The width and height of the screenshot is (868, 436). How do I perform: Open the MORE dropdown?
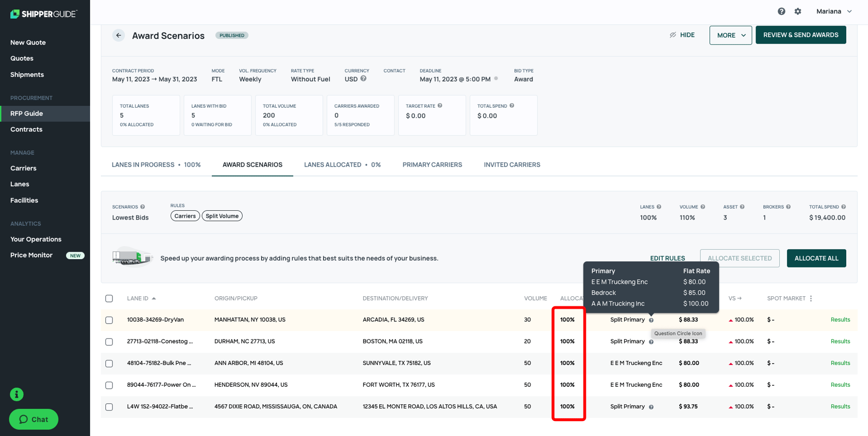pos(730,35)
